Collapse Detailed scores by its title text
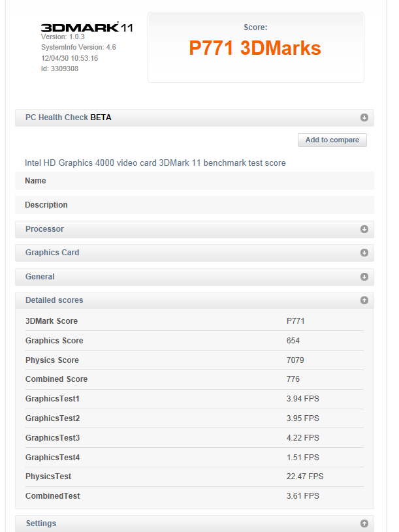 (x=54, y=300)
